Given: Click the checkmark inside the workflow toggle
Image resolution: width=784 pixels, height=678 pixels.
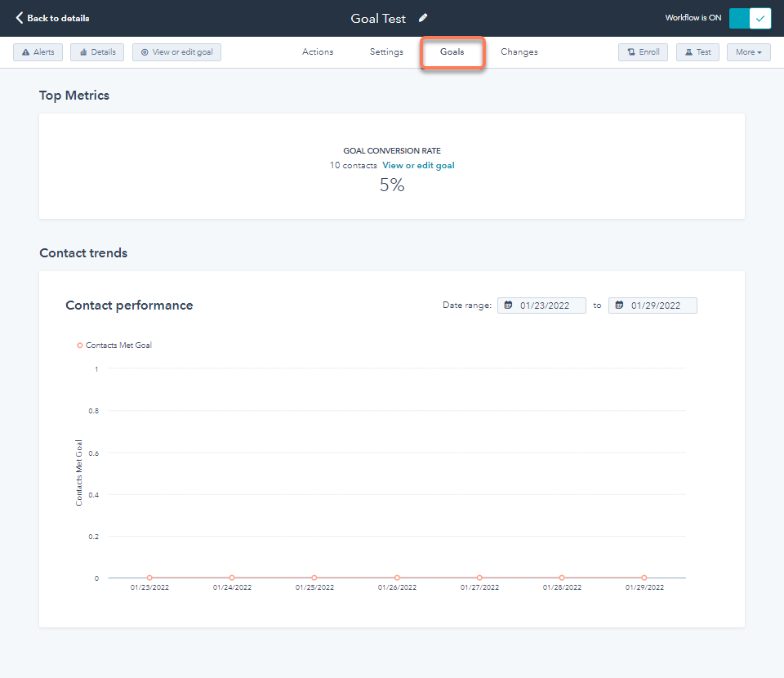Looking at the screenshot, I should coord(761,17).
